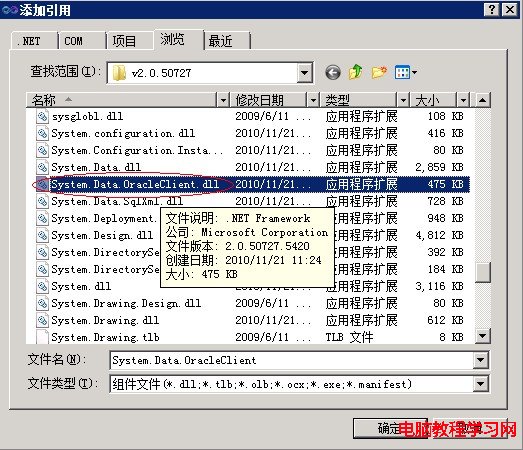The image size is (523, 450).
Task: Select System.Design.dll file name
Action: [102, 235]
